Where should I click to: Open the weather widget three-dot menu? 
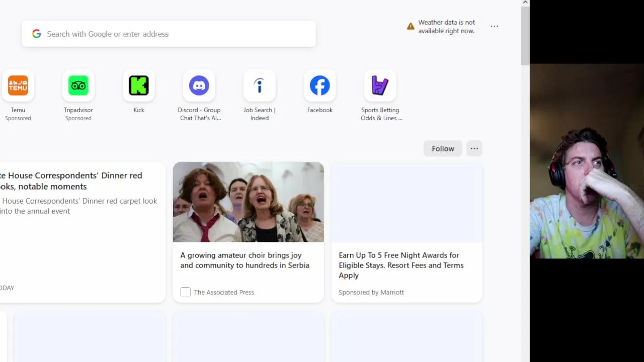(x=495, y=26)
